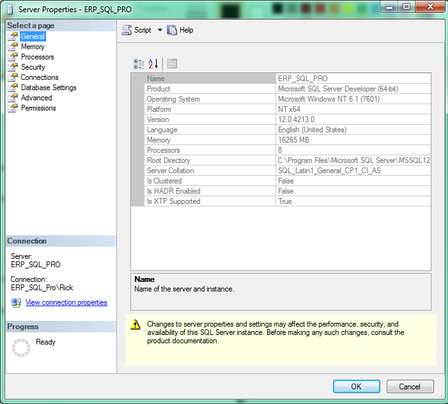Close the Server Properties dialog

[430, 6]
